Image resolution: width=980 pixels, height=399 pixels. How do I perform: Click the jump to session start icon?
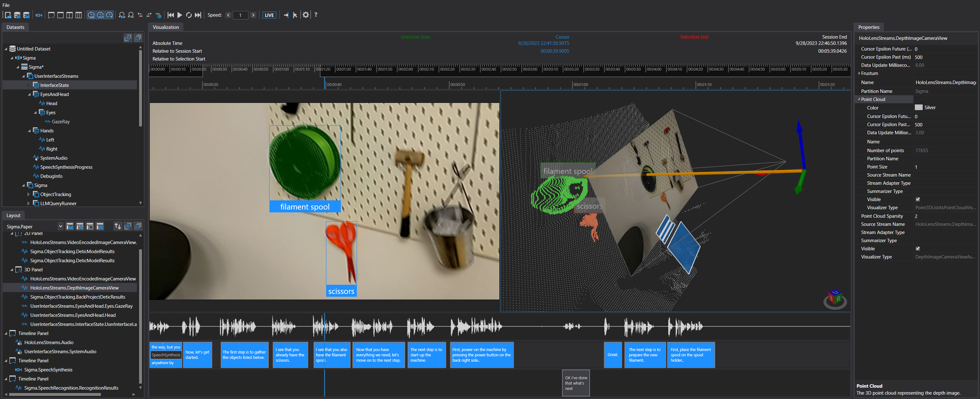pos(170,15)
